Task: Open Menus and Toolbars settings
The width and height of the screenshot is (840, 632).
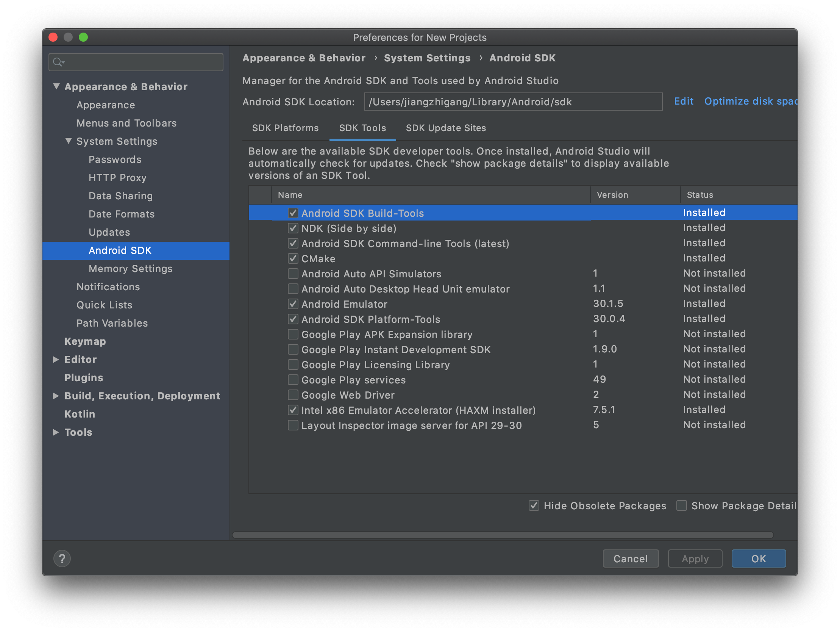Action: (x=126, y=123)
